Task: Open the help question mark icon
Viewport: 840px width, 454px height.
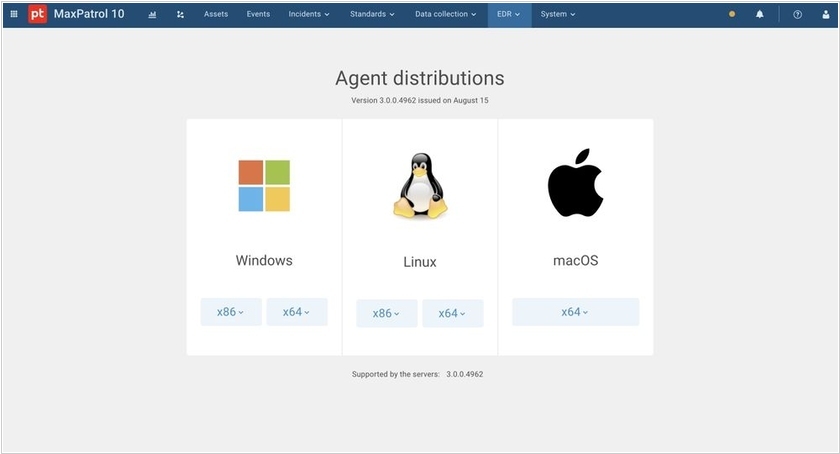Action: point(797,14)
